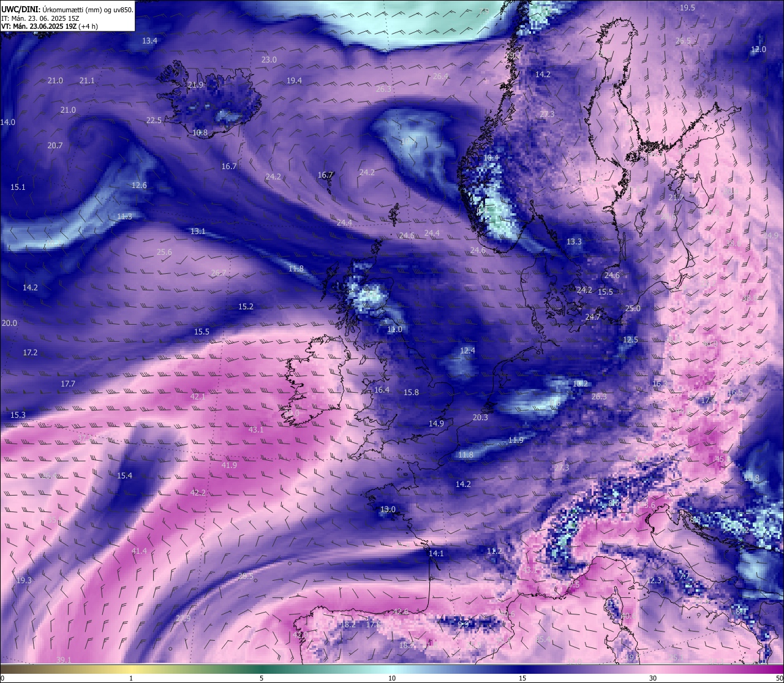Click the 17.2 value label
This screenshot has height=683, width=784.
point(30,352)
